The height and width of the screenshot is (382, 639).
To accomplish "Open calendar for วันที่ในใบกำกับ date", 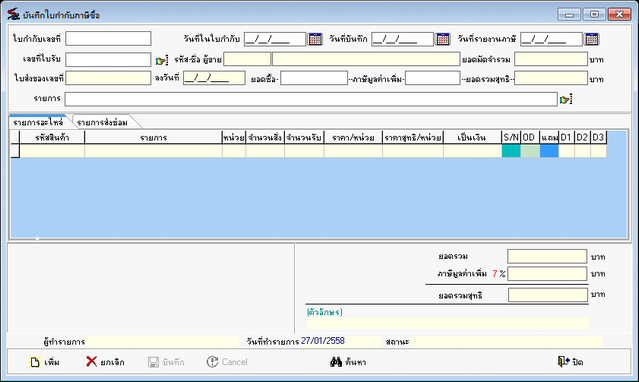I will click(x=315, y=39).
